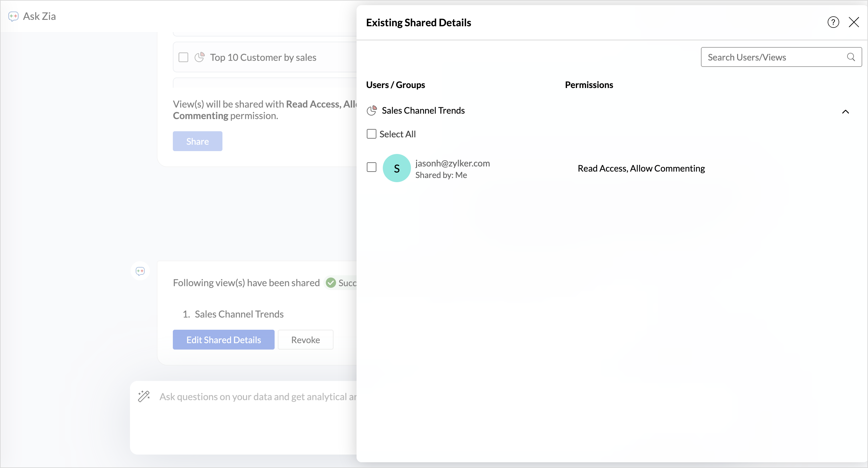Click the Ask questions input box

click(256, 397)
